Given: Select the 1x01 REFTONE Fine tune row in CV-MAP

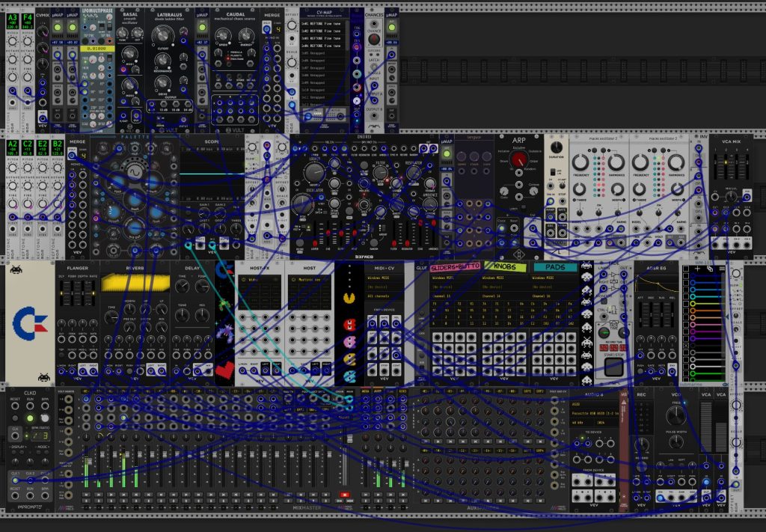Looking at the screenshot, I should 322,24.
